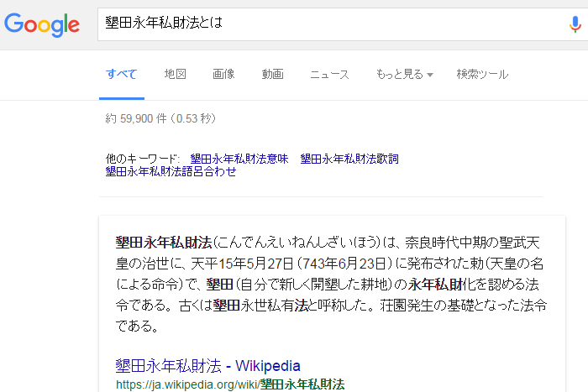This screenshot has height=392, width=588.
Task: Click the ja.wikipedia.org green URL
Action: 229,384
